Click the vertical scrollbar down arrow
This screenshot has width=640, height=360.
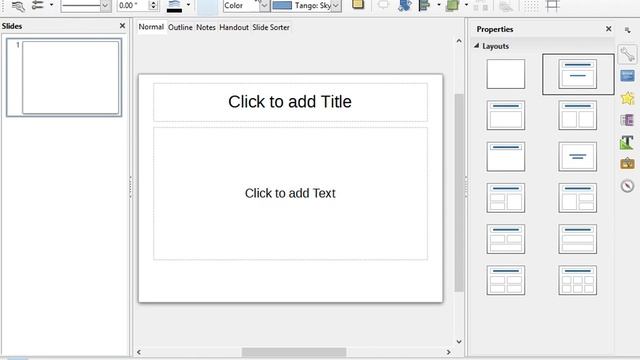(459, 342)
